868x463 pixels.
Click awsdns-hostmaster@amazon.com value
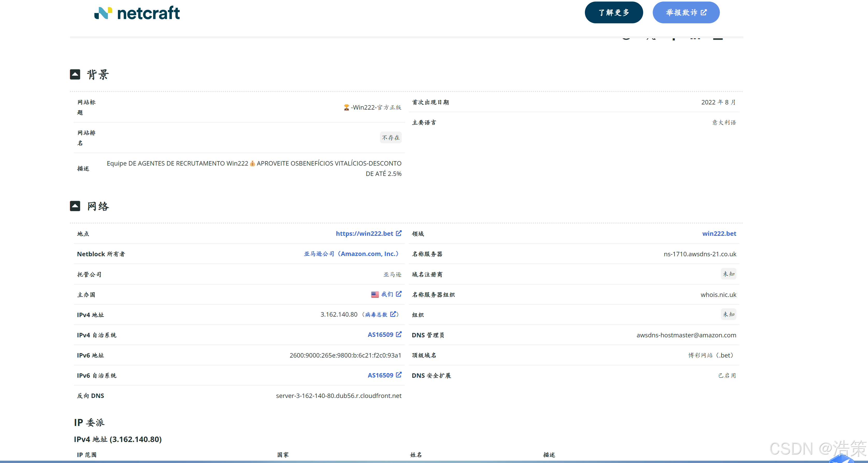pos(686,335)
